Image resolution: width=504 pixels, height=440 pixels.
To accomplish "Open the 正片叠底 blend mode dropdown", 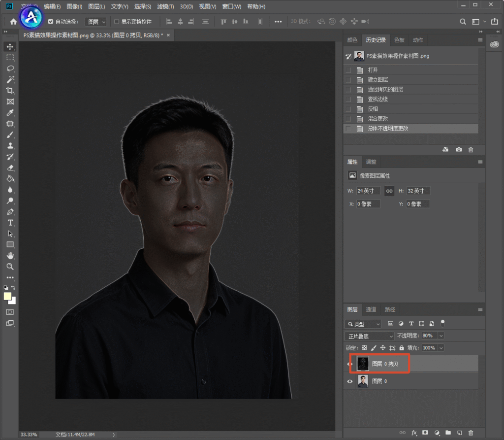I will coord(369,336).
